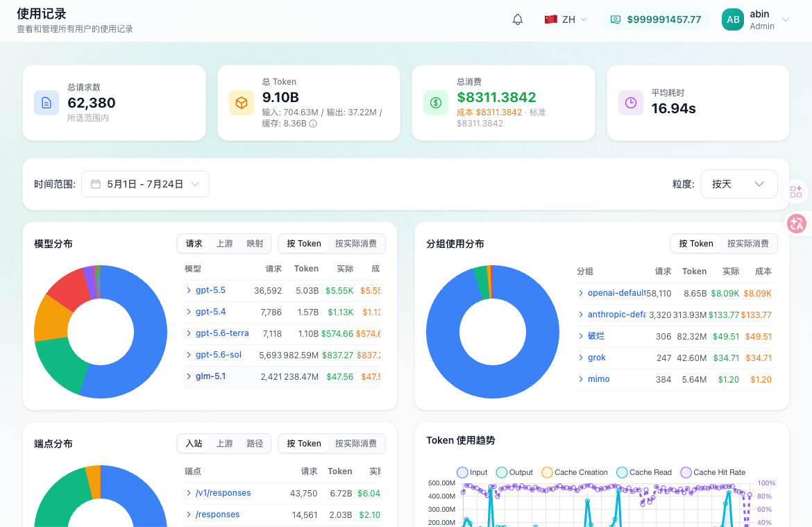Screen dimensions: 812x527
Task: Click the cache info circle icon
Action: (313, 124)
